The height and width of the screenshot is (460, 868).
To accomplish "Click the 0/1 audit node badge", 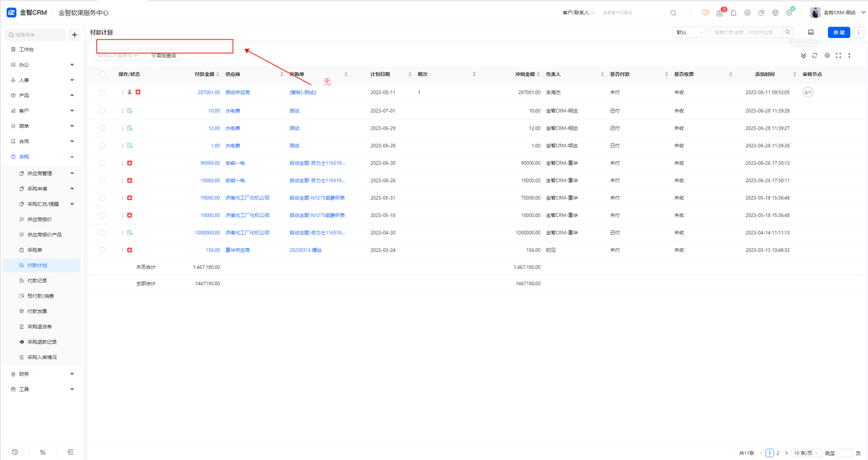I will tap(808, 92).
